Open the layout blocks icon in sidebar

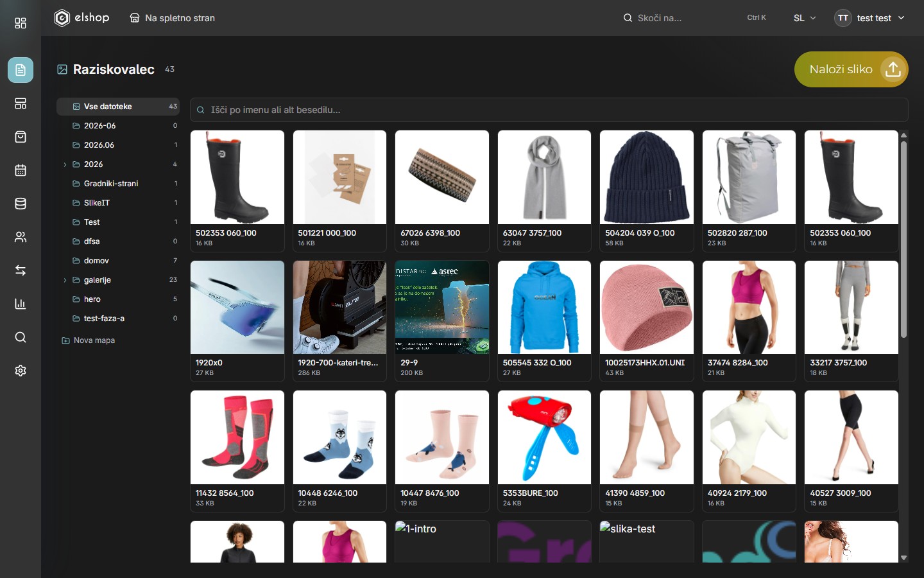(21, 103)
